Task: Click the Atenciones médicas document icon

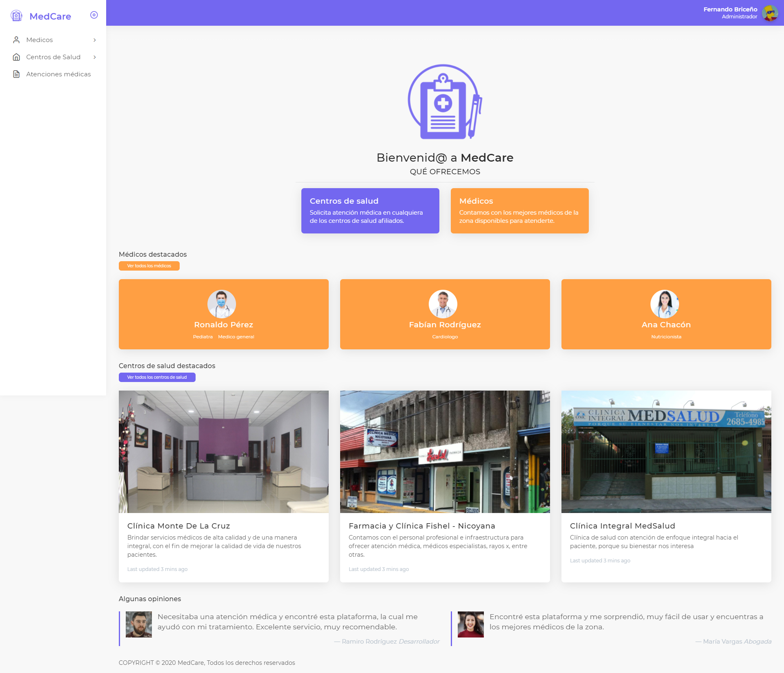Action: click(x=16, y=74)
